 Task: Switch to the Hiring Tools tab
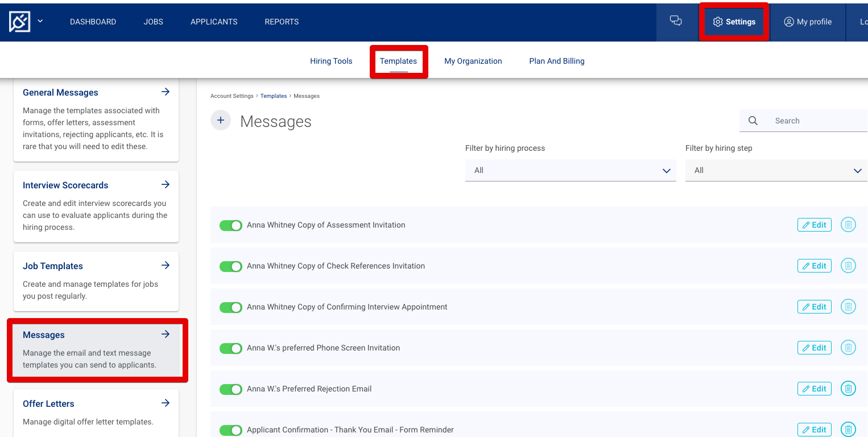click(331, 61)
